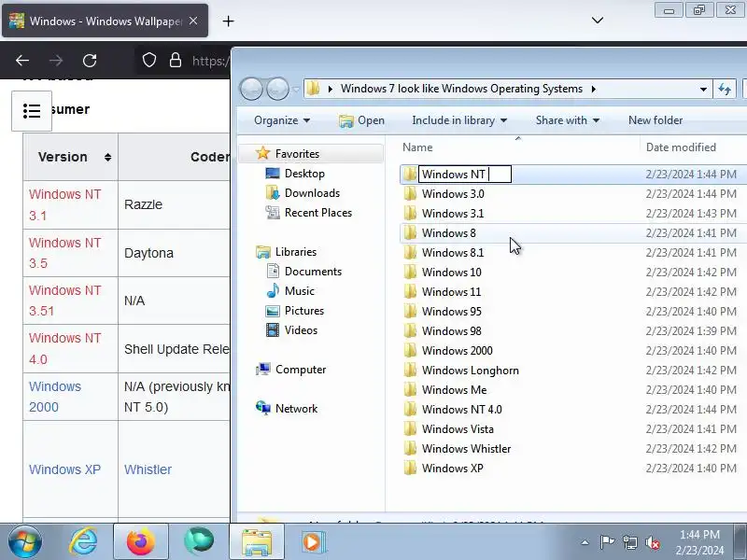
Task: Expand arrow after Windows 7 look like path
Action: (x=594, y=89)
